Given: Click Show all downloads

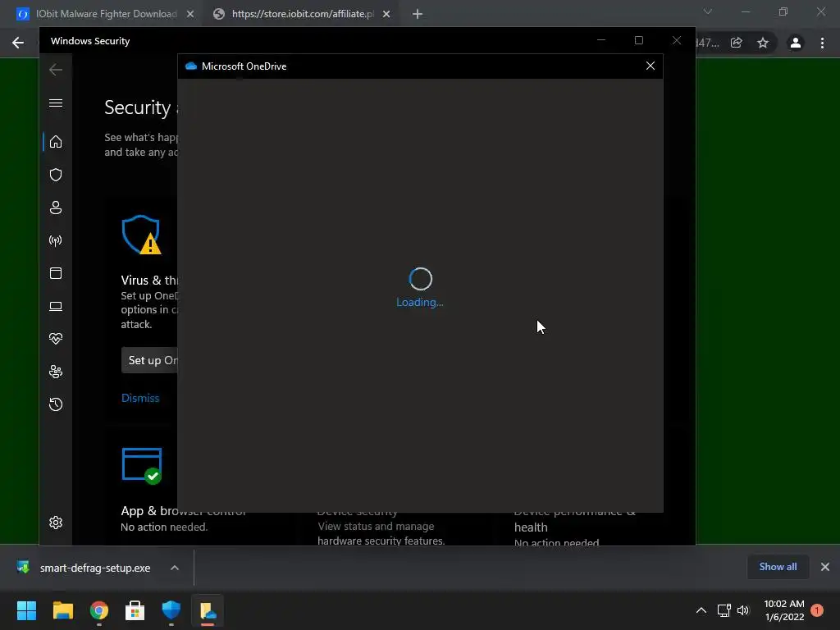Looking at the screenshot, I should (x=778, y=567).
